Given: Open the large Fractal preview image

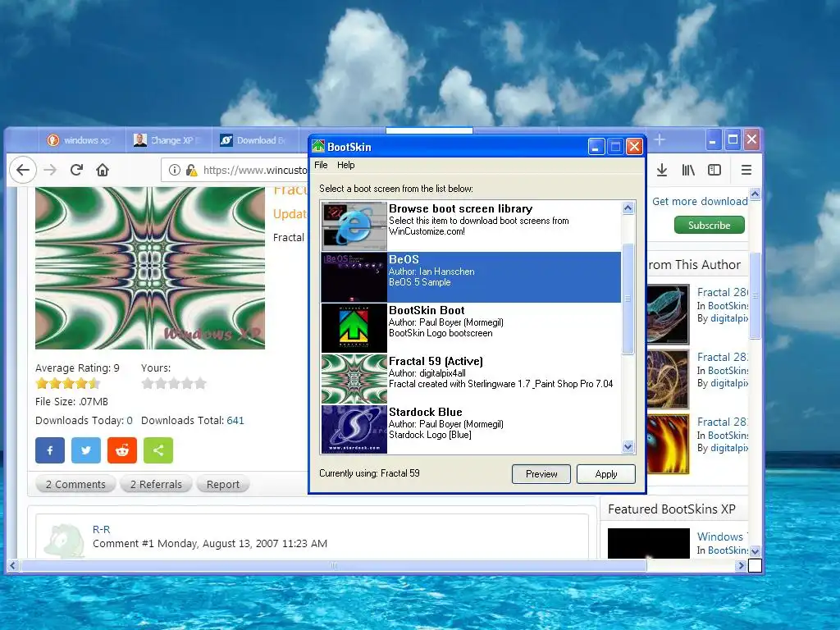Looking at the screenshot, I should tap(150, 268).
